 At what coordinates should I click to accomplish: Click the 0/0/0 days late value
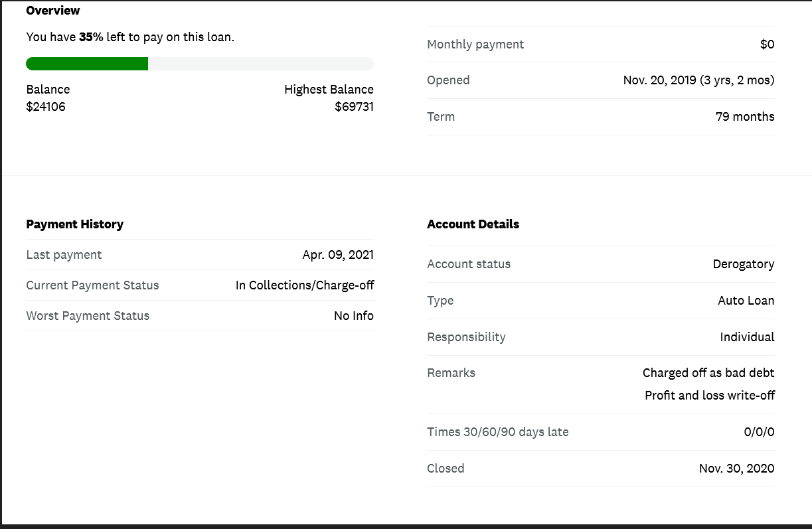(759, 432)
